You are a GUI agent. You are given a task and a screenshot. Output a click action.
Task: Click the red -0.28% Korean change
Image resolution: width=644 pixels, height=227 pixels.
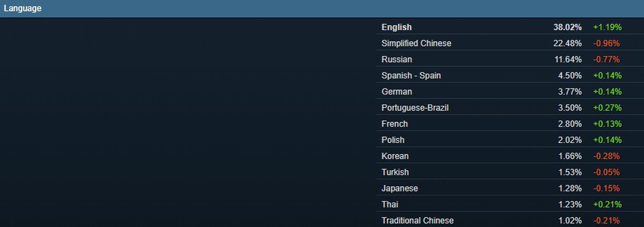607,156
